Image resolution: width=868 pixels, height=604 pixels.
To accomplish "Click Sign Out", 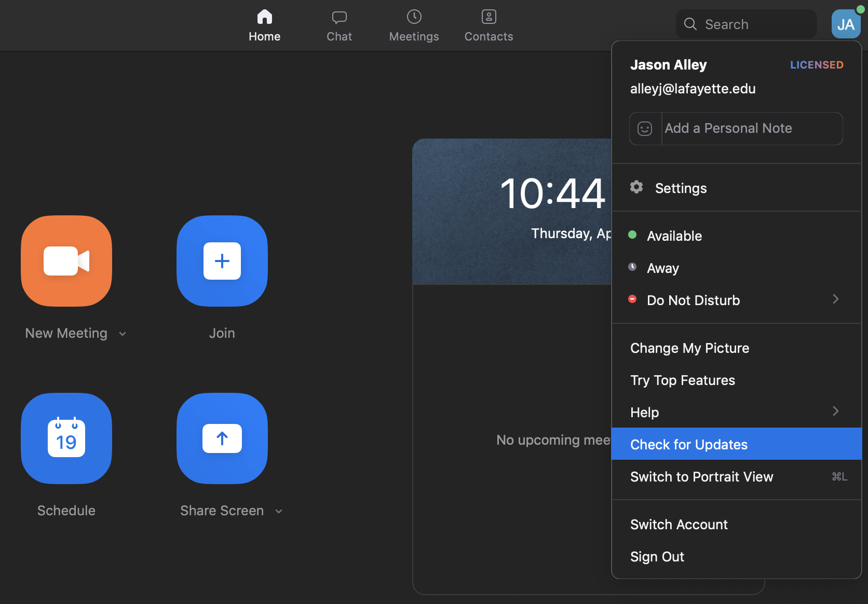I will pos(657,557).
